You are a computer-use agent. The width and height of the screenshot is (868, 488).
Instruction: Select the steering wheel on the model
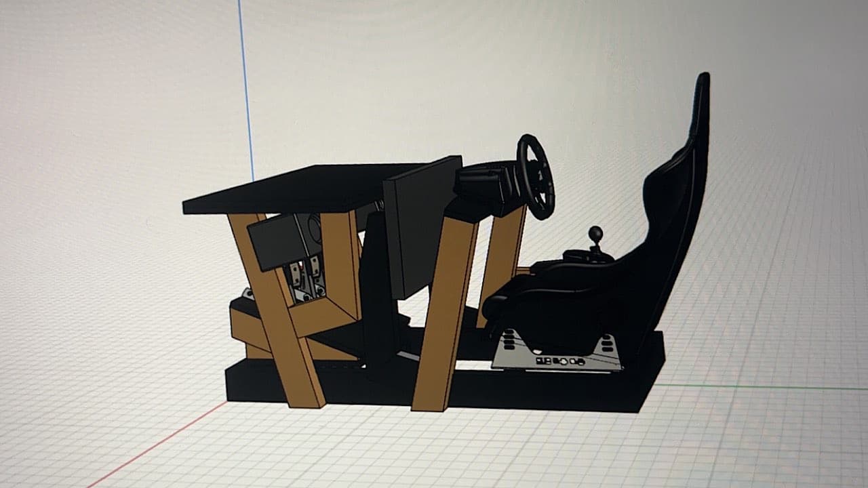536,176
